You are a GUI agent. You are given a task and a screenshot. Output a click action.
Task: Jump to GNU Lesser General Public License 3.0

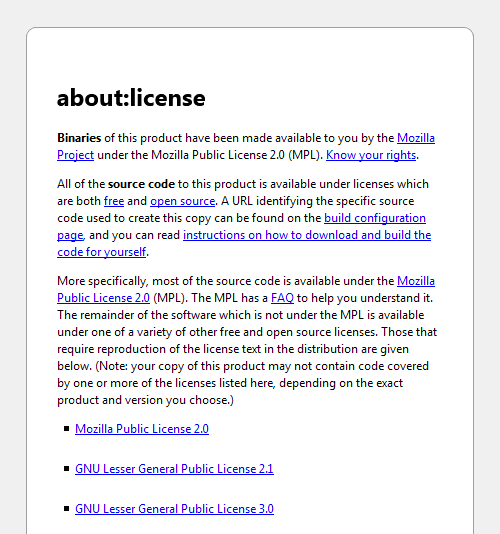pyautogui.click(x=174, y=509)
